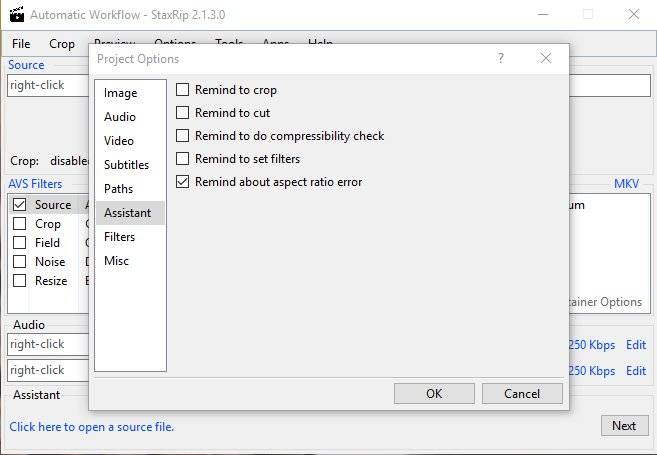
Task: Confirm dialog with OK button
Action: [x=434, y=393]
